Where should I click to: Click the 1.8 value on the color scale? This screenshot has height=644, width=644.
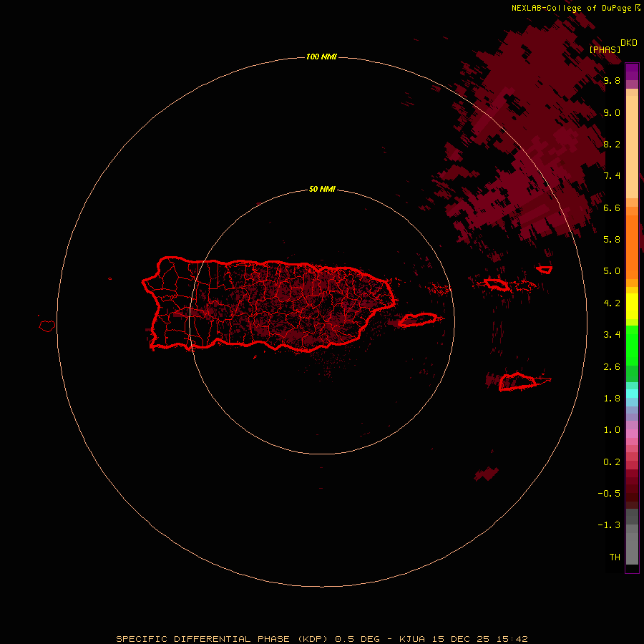point(612,398)
